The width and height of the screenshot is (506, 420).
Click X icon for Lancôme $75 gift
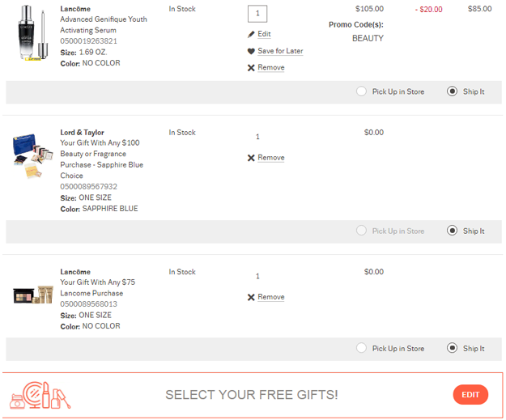[x=251, y=298]
